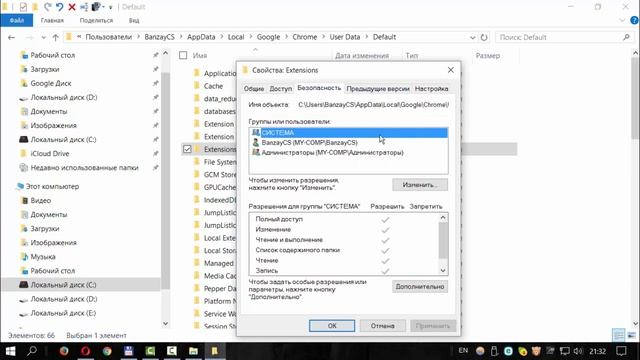Click the redo arrow in quick access toolbar
The width and height of the screenshot is (640, 360).
pos(47,7)
